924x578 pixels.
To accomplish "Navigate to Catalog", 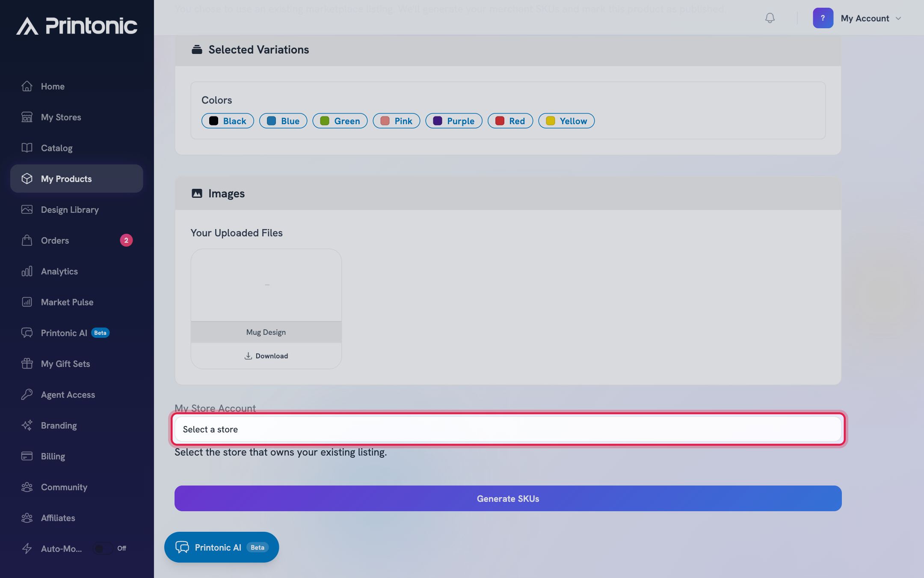I will [77, 148].
